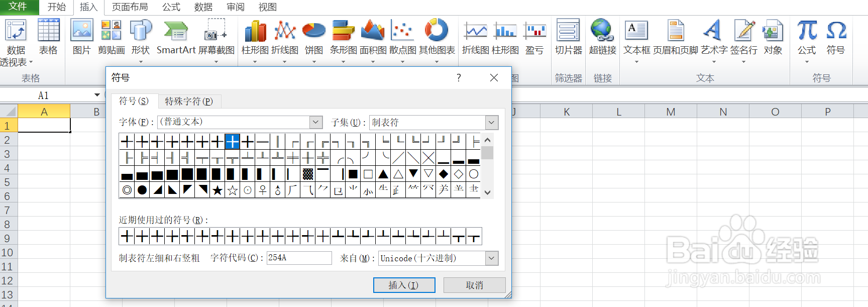Click the 符号 (Symbol) ribbon icon

tap(836, 37)
